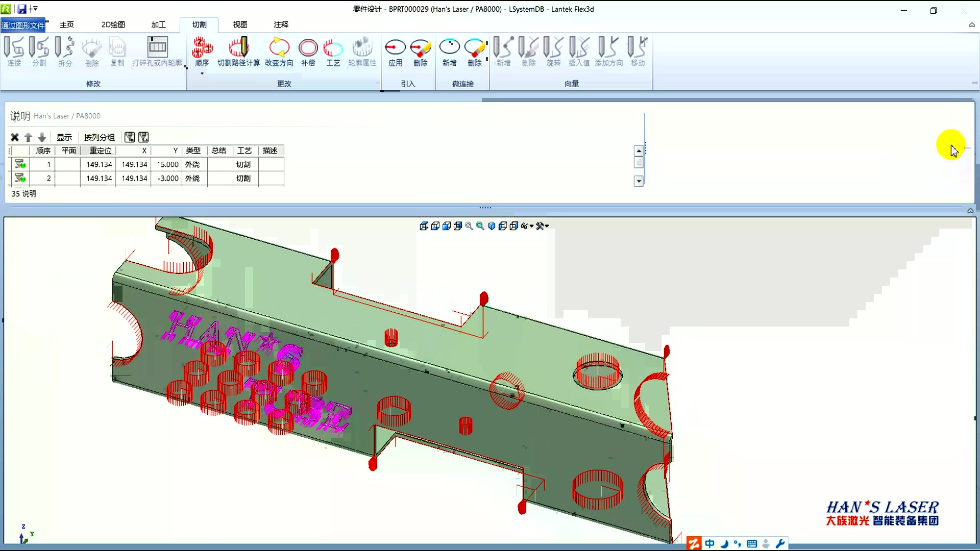This screenshot has height=551, width=980.
Task: Click the technology (工艺) icon
Action: coord(333,48)
